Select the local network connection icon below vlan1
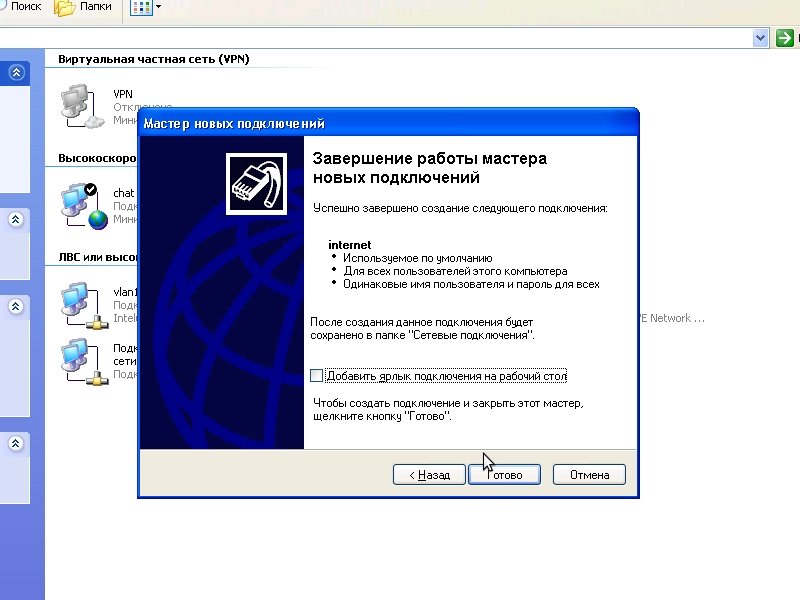 (84, 361)
